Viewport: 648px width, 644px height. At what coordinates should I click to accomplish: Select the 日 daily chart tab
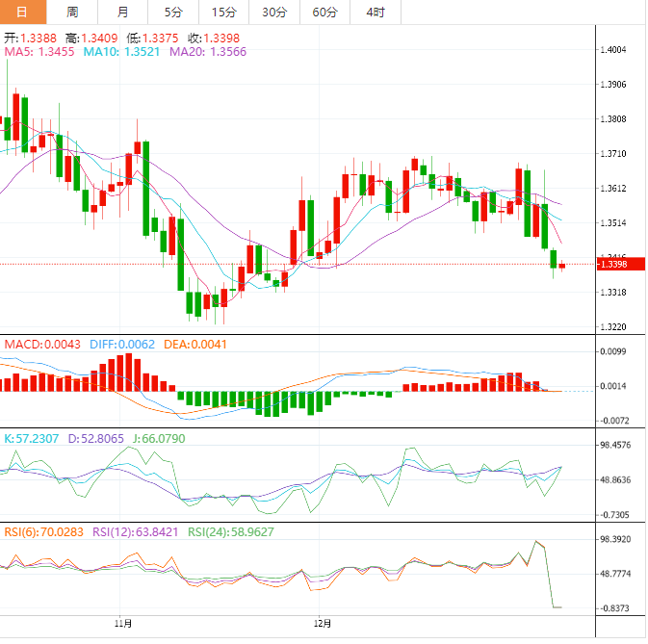coord(23,12)
